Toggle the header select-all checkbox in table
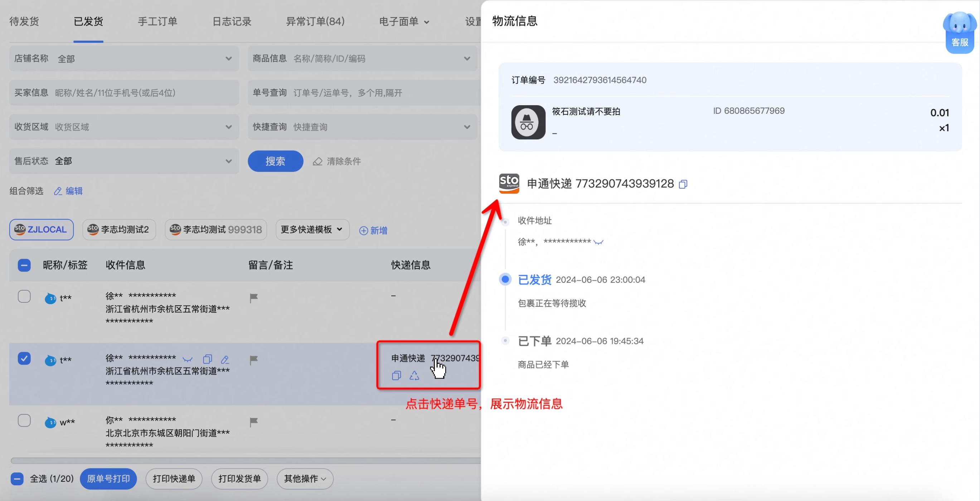Viewport: 980px width, 501px height. pyautogui.click(x=24, y=265)
